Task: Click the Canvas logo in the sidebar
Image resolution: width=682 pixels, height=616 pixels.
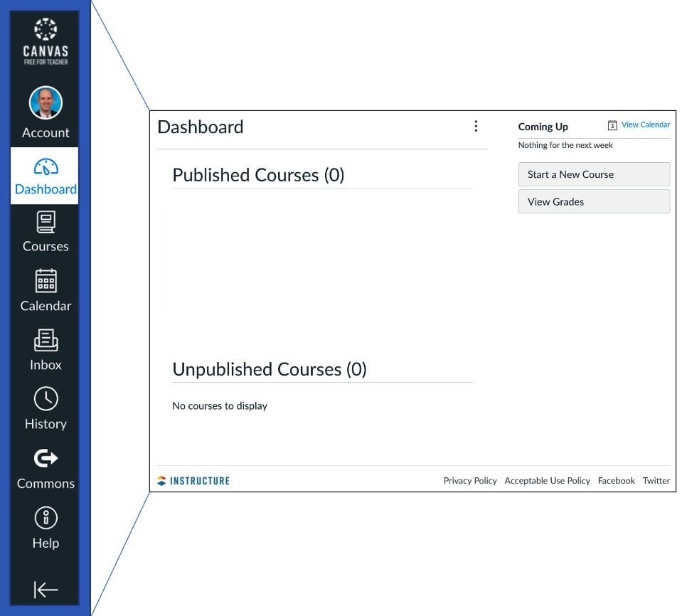Action: coord(46,41)
